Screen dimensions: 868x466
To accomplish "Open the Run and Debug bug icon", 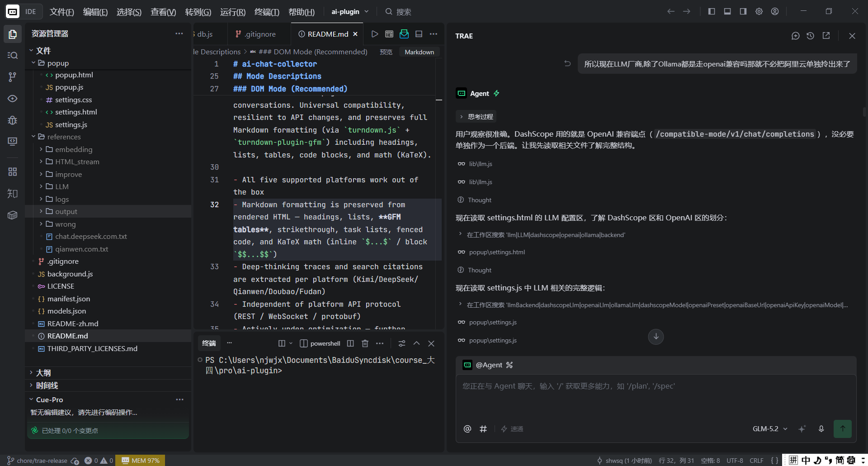I will [x=13, y=120].
